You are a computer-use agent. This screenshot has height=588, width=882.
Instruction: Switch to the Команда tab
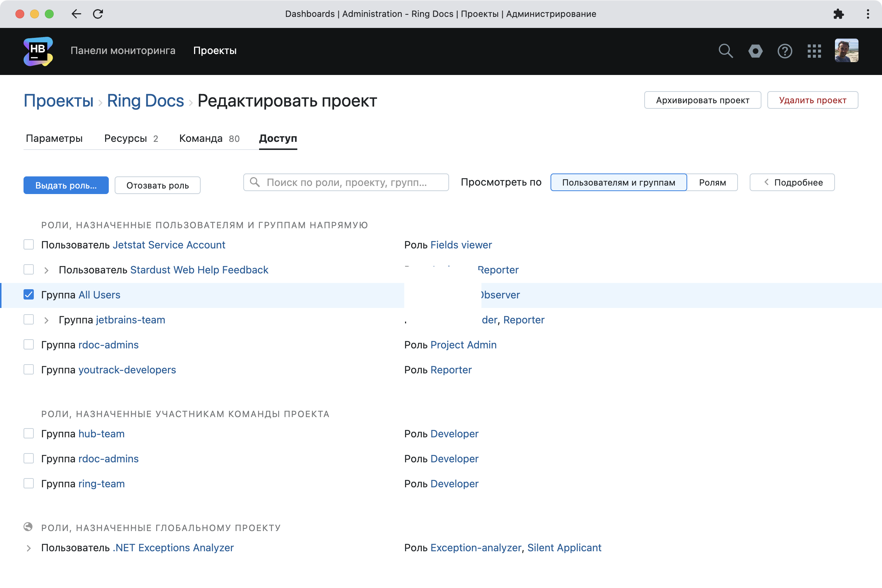[x=209, y=139]
